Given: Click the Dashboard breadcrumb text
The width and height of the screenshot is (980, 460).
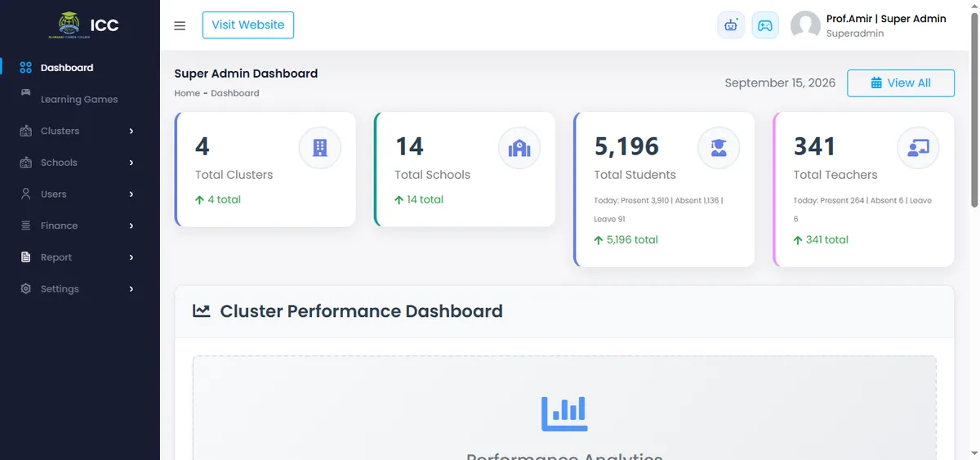Looking at the screenshot, I should 235,93.
